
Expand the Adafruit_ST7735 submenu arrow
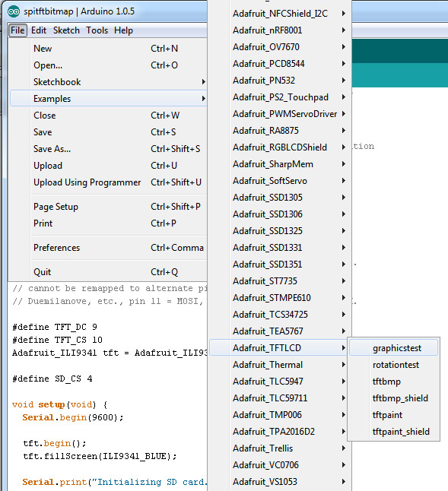[x=344, y=281]
